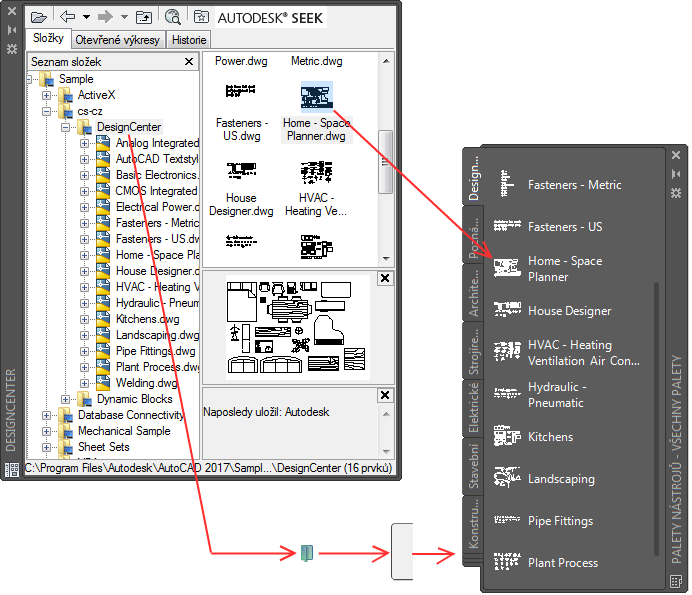Image resolution: width=692 pixels, height=595 pixels.
Task: Expand the Dynamic Blocks folder
Action: 65,399
